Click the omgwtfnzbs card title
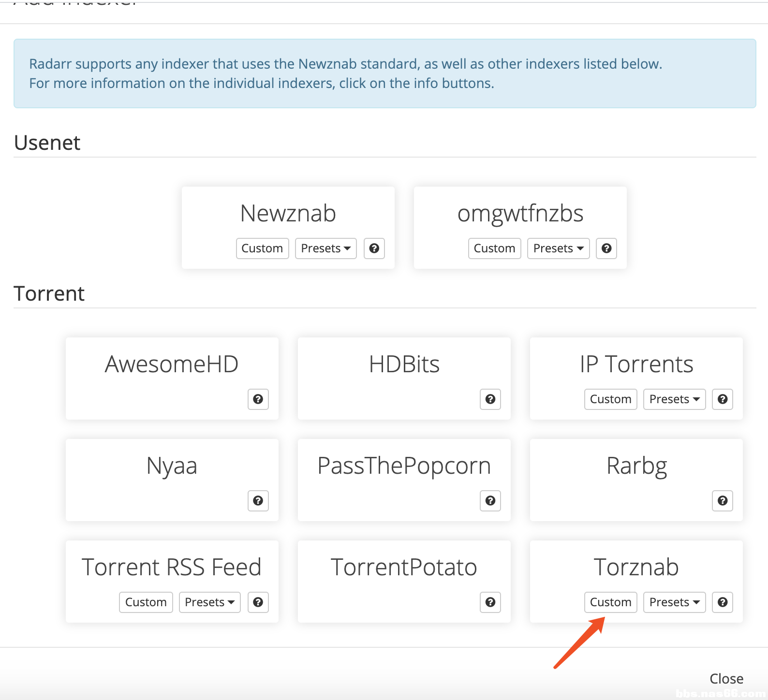The width and height of the screenshot is (768, 700). click(x=520, y=214)
